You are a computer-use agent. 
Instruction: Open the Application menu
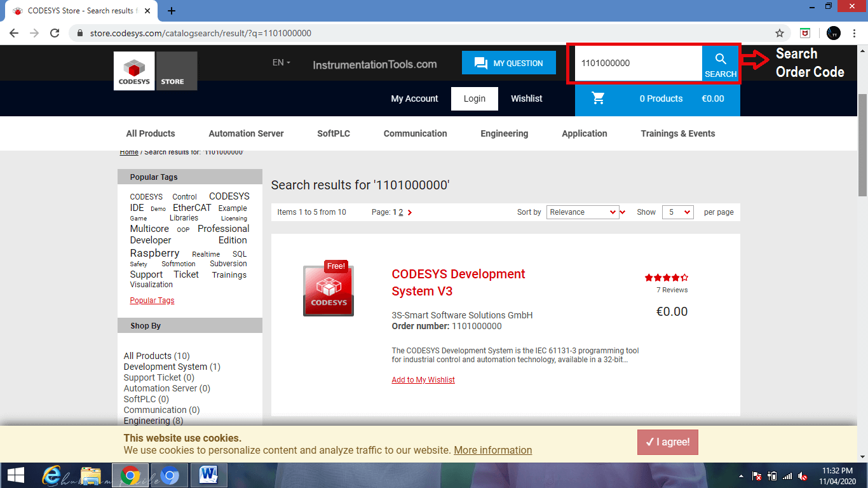point(585,133)
